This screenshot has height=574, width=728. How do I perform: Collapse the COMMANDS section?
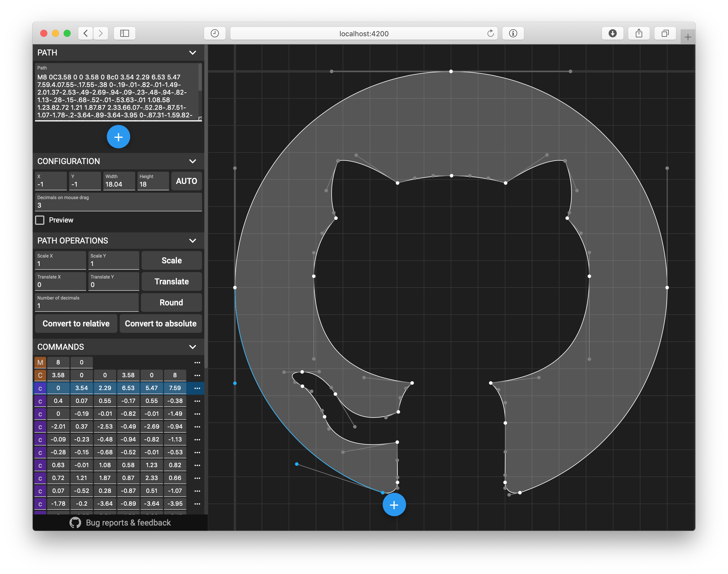[x=192, y=347]
